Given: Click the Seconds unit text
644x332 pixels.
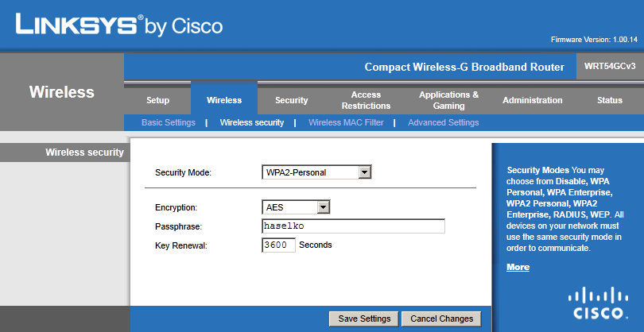Looking at the screenshot, I should point(316,245).
